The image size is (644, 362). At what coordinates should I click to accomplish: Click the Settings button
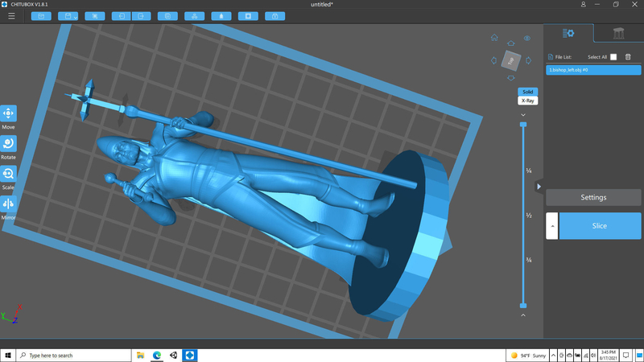point(593,197)
